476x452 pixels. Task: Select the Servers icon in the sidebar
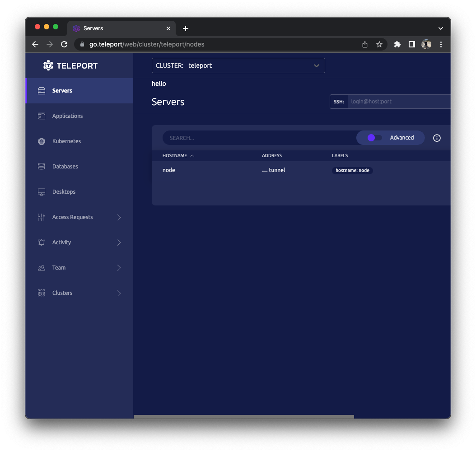[x=41, y=90]
